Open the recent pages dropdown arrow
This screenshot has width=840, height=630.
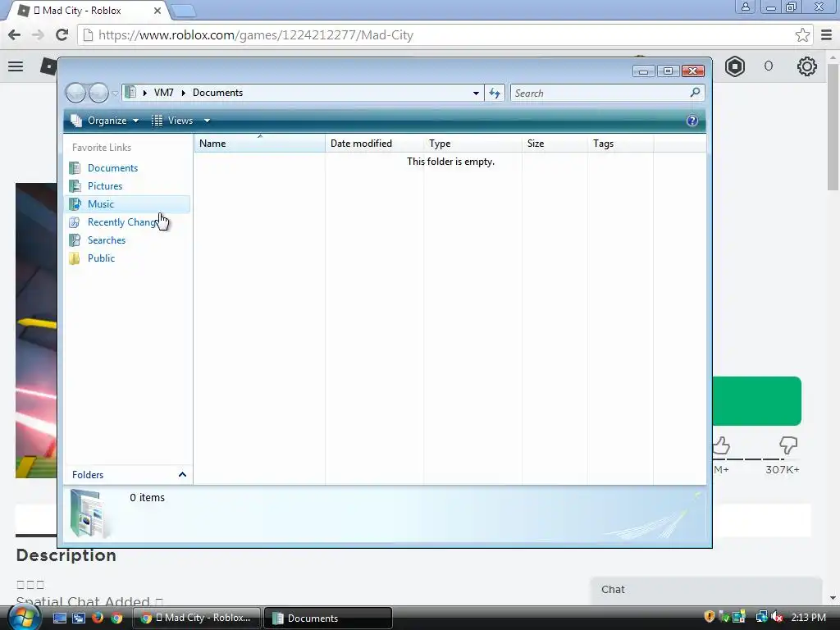point(115,94)
